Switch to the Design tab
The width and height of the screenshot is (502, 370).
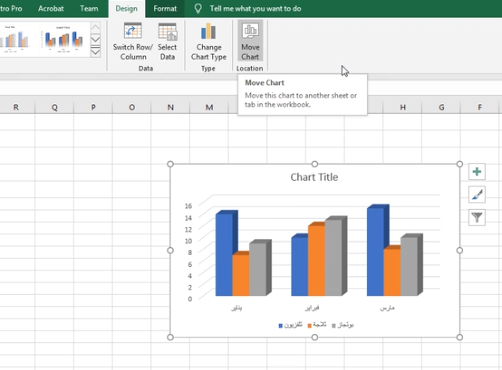[x=126, y=9]
